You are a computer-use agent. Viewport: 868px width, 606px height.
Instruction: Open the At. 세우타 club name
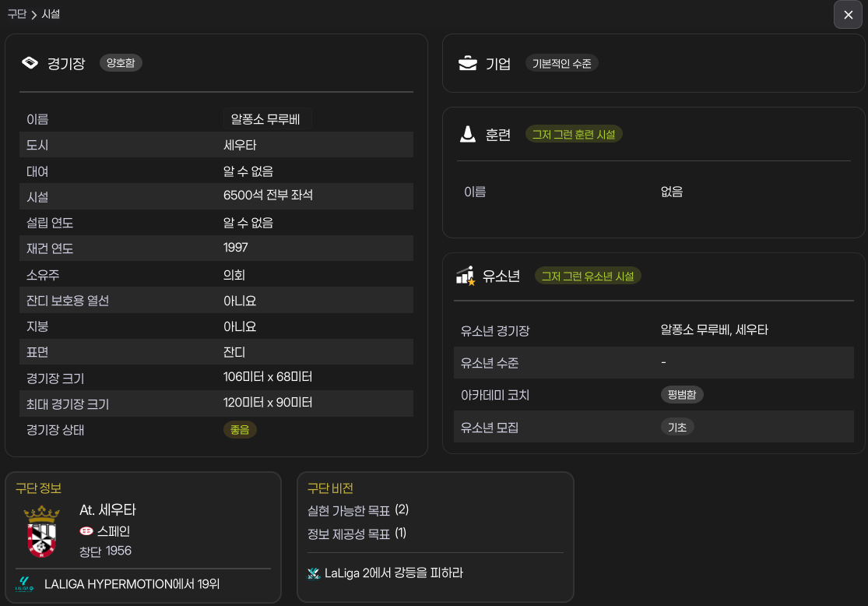click(108, 509)
